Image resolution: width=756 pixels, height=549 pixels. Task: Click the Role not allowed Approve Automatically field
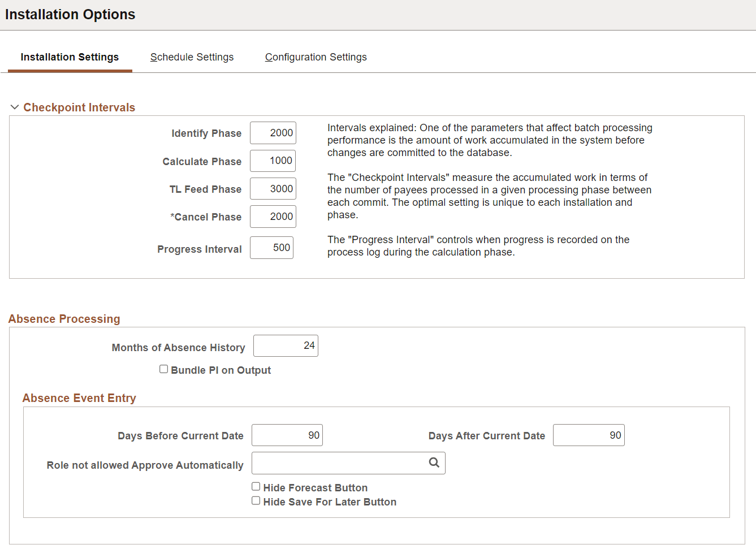pyautogui.click(x=339, y=462)
